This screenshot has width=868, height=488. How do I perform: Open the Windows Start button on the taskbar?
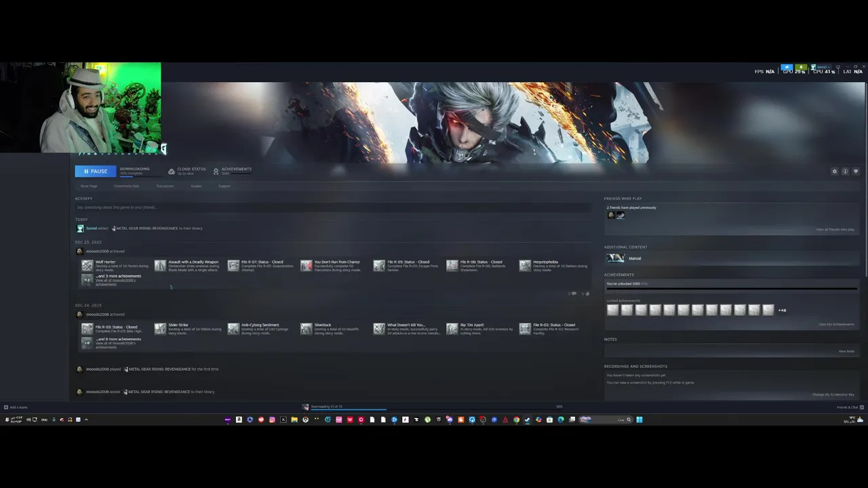click(639, 420)
